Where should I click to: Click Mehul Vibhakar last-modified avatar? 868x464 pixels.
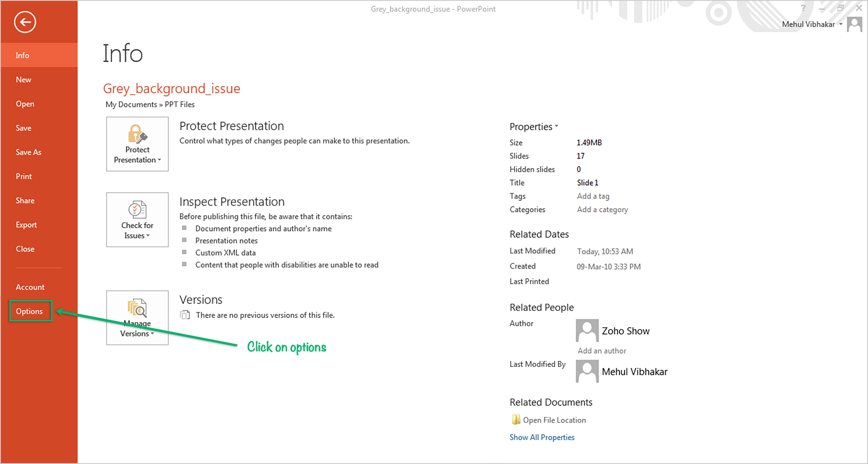pyautogui.click(x=587, y=371)
